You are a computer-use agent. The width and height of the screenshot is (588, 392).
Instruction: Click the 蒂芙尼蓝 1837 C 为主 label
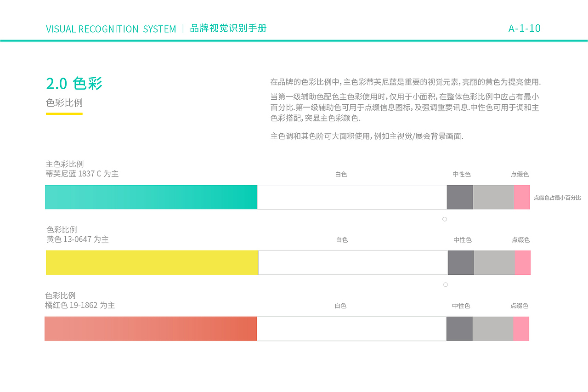(82, 174)
